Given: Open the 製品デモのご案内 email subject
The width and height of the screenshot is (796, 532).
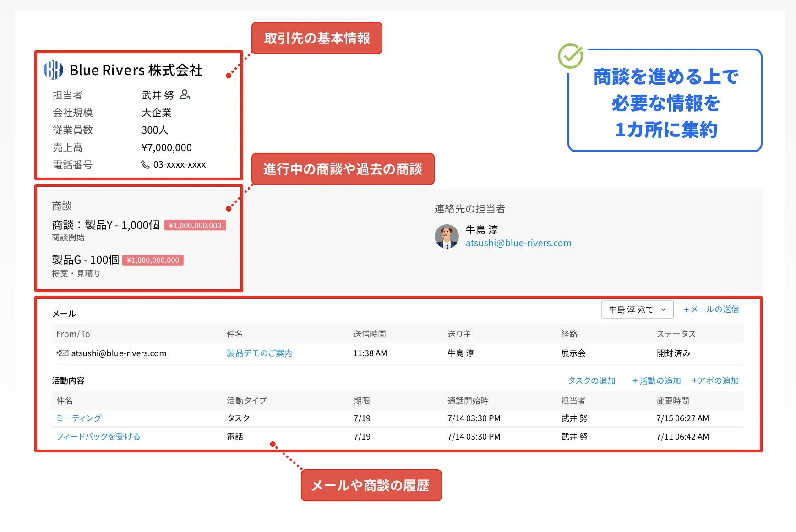Looking at the screenshot, I should point(259,353).
